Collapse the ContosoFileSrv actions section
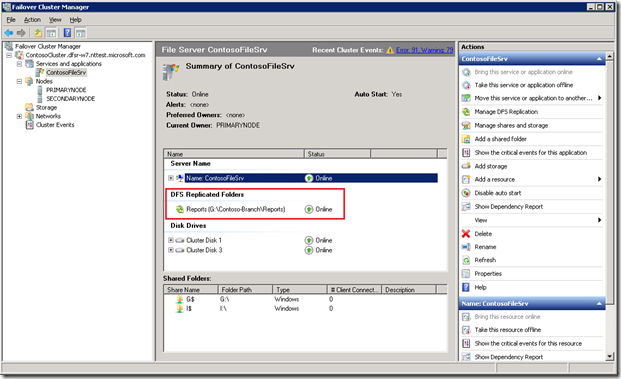 (599, 59)
